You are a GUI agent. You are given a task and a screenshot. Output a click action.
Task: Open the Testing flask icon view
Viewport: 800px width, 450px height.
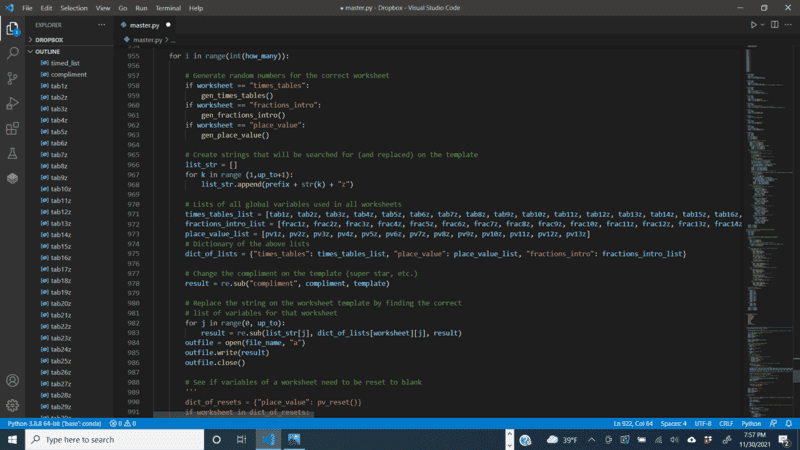(x=12, y=153)
